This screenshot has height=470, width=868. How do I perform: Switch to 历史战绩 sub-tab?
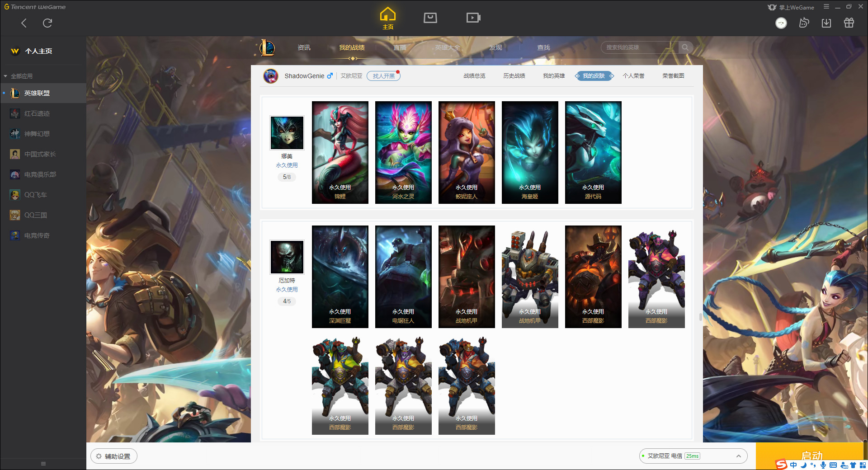tap(514, 76)
